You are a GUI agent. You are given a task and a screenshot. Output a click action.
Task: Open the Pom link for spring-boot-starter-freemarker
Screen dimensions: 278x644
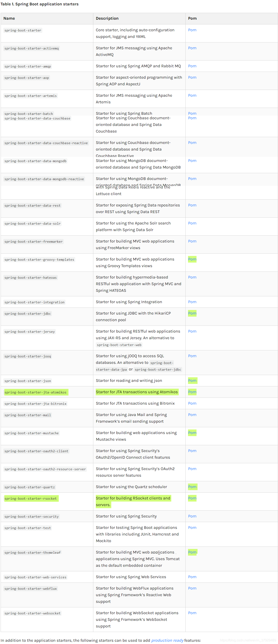(192, 241)
